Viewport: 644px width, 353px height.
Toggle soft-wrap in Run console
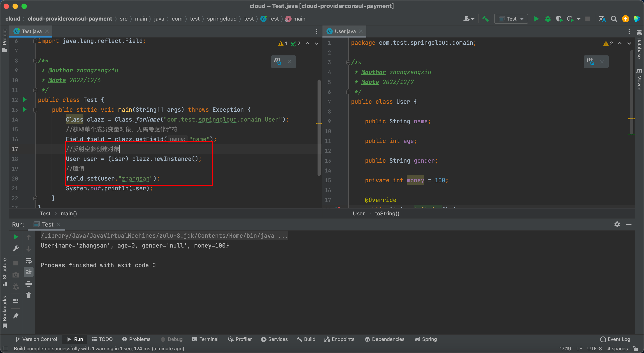[29, 261]
